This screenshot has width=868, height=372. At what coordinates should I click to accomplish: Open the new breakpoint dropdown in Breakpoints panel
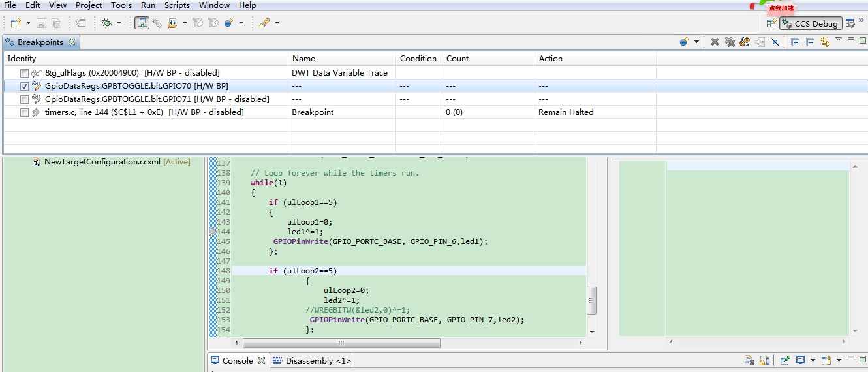[696, 42]
